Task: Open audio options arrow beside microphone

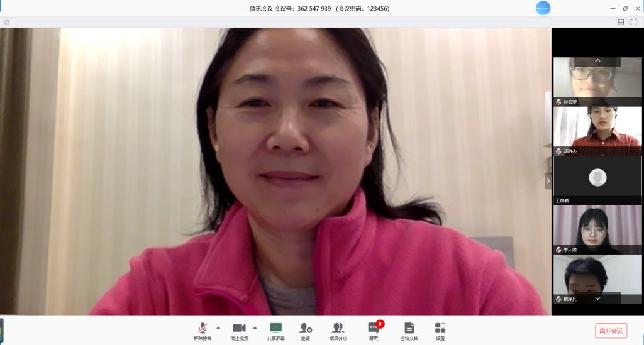Action: click(x=218, y=327)
